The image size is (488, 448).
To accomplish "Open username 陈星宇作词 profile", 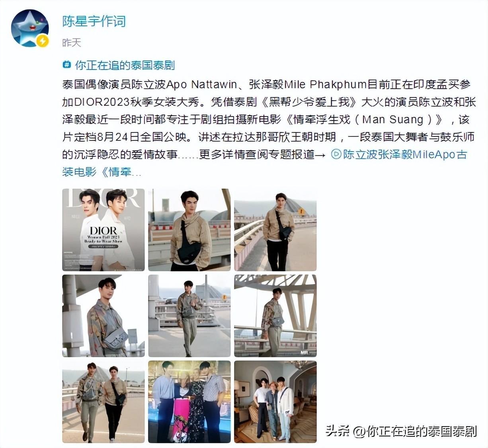I will 94,21.
